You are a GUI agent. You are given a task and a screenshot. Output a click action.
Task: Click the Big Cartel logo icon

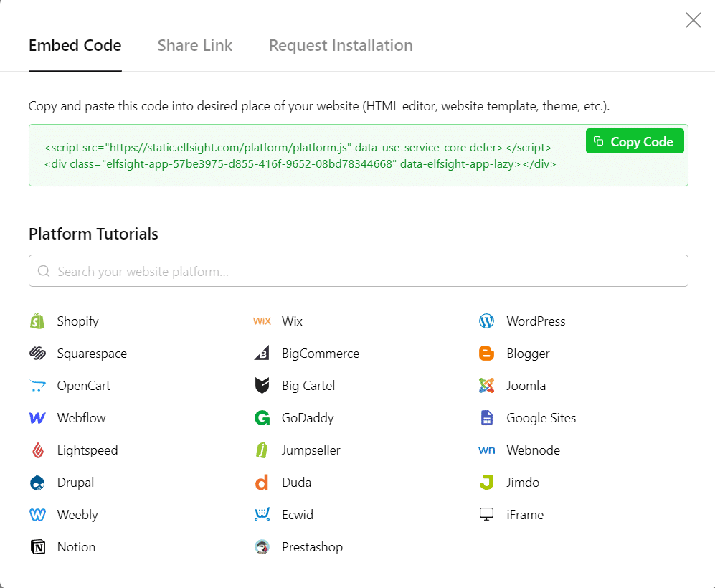[x=262, y=386]
